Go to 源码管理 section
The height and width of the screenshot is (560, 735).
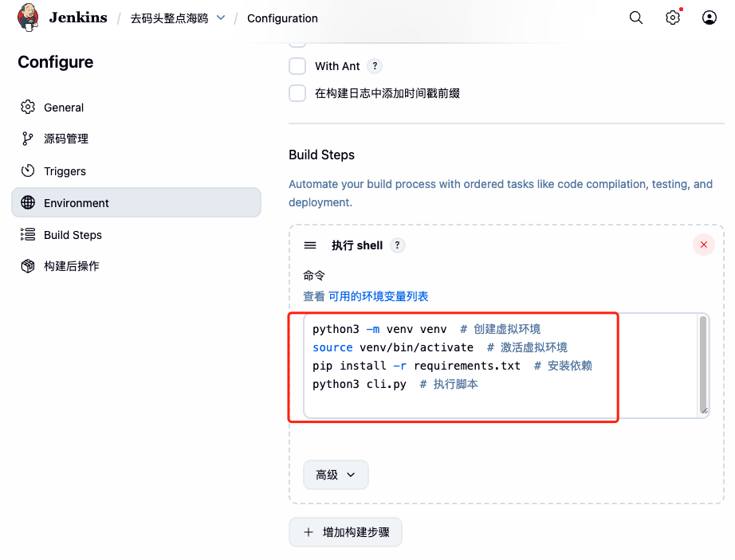[x=136, y=139]
